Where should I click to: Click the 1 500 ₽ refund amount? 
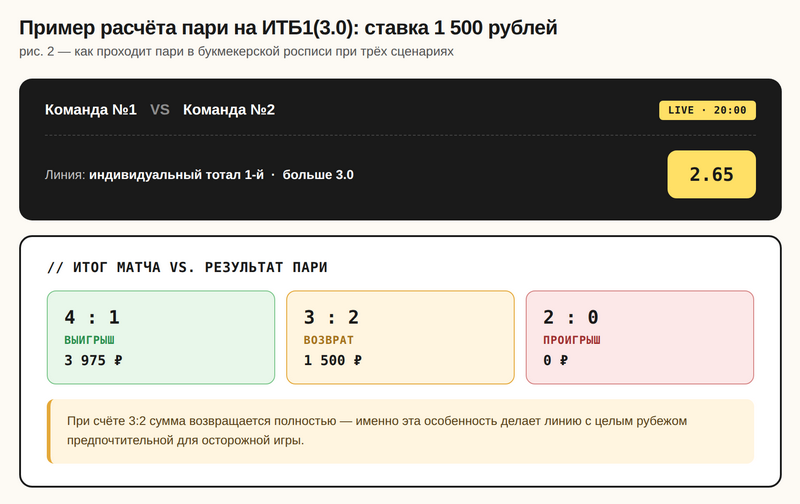[x=332, y=360]
